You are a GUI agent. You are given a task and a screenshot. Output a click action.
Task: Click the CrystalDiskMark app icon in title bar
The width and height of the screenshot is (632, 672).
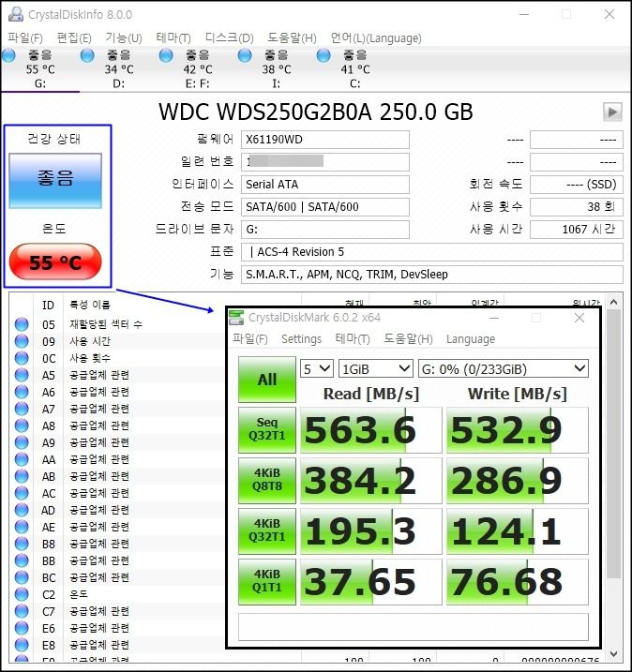point(236,318)
